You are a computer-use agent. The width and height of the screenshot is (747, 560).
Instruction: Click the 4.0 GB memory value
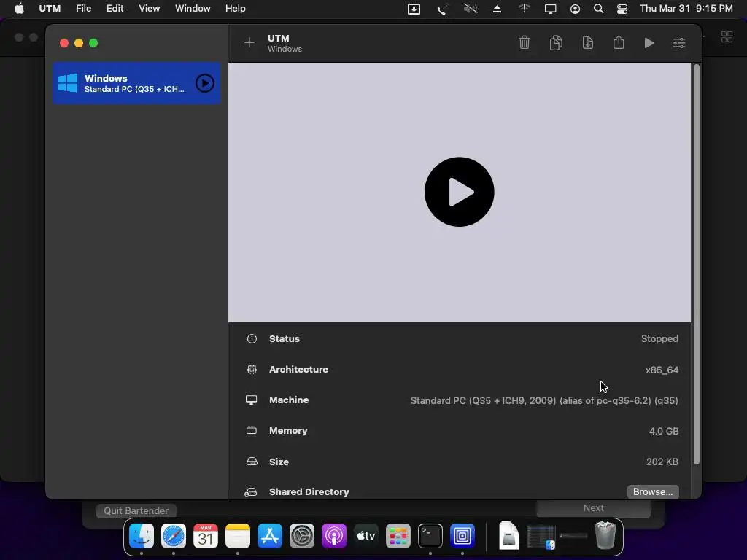click(x=664, y=431)
